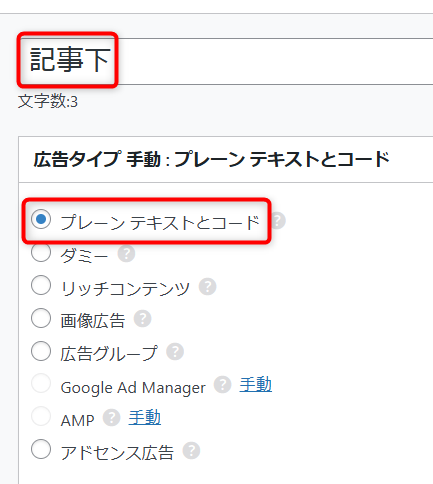Select アドセンス広告 radio button
433x484 pixels.
coord(41,449)
